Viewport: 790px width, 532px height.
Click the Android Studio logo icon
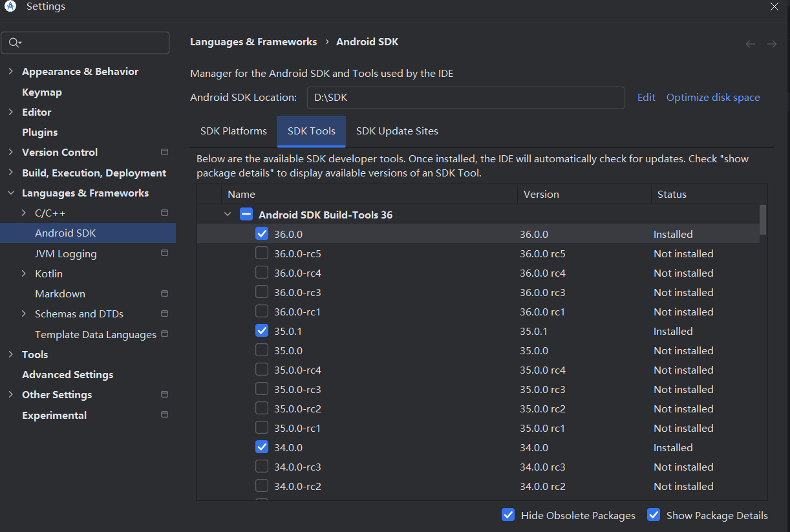(10, 6)
